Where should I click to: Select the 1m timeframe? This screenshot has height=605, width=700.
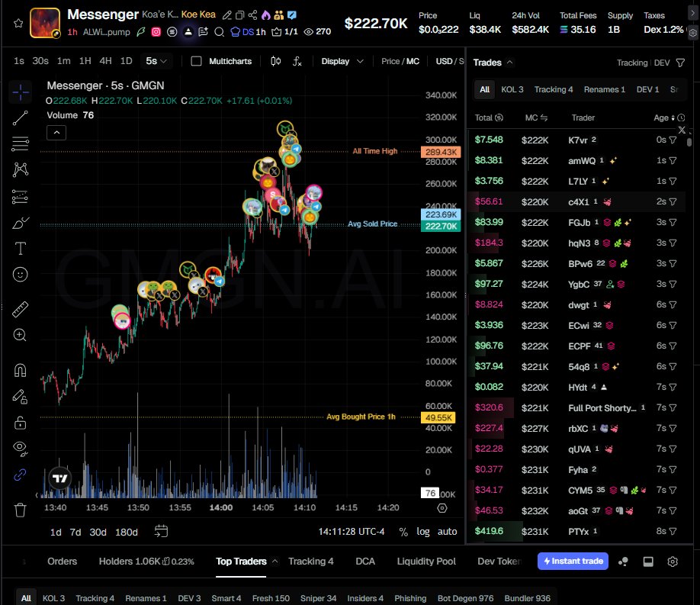tap(64, 61)
